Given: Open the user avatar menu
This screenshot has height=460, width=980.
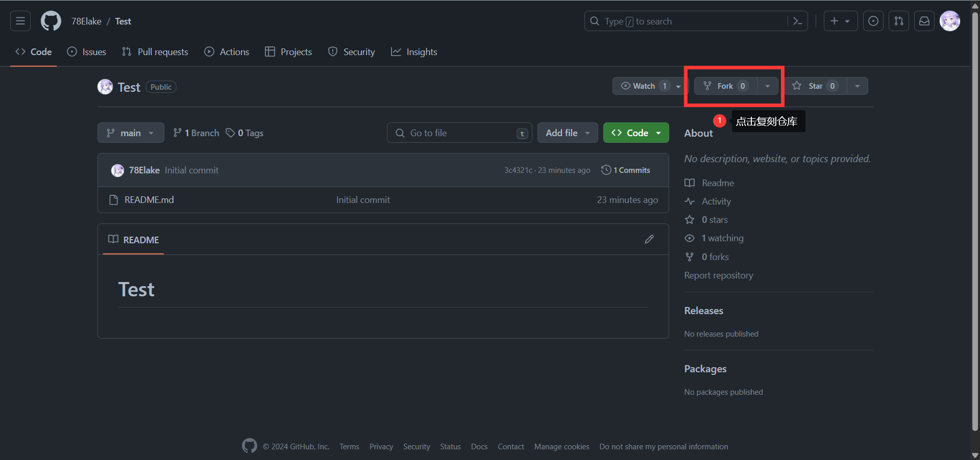Looking at the screenshot, I should (949, 21).
